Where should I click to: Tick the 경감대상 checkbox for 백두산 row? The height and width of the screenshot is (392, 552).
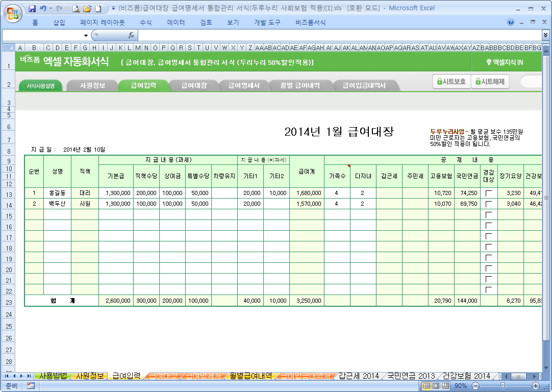point(489,204)
